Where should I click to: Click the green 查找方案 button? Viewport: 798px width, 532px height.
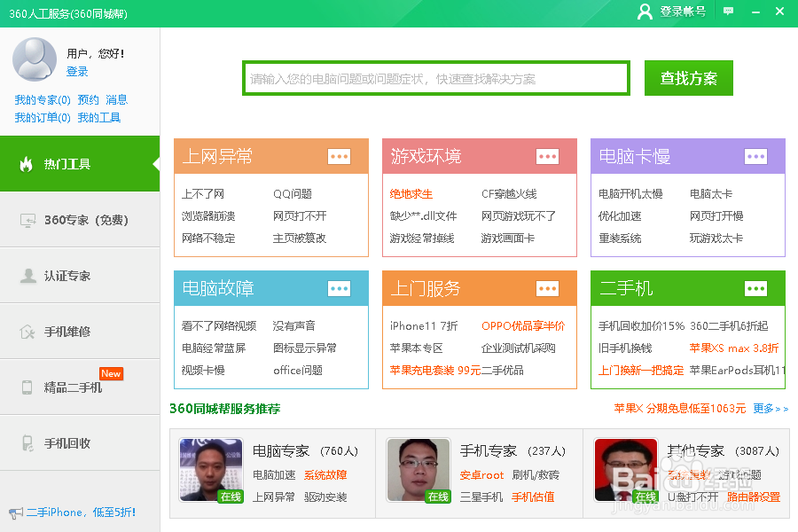[688, 78]
